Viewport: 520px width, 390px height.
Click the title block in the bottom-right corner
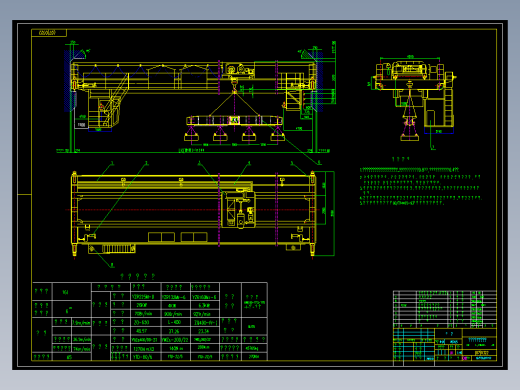pos(445,345)
